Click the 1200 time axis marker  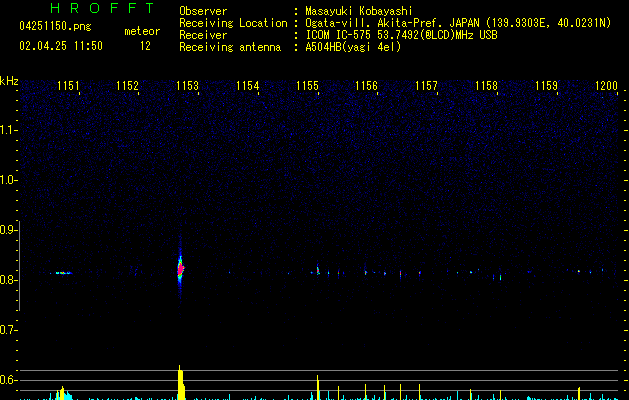click(x=607, y=86)
